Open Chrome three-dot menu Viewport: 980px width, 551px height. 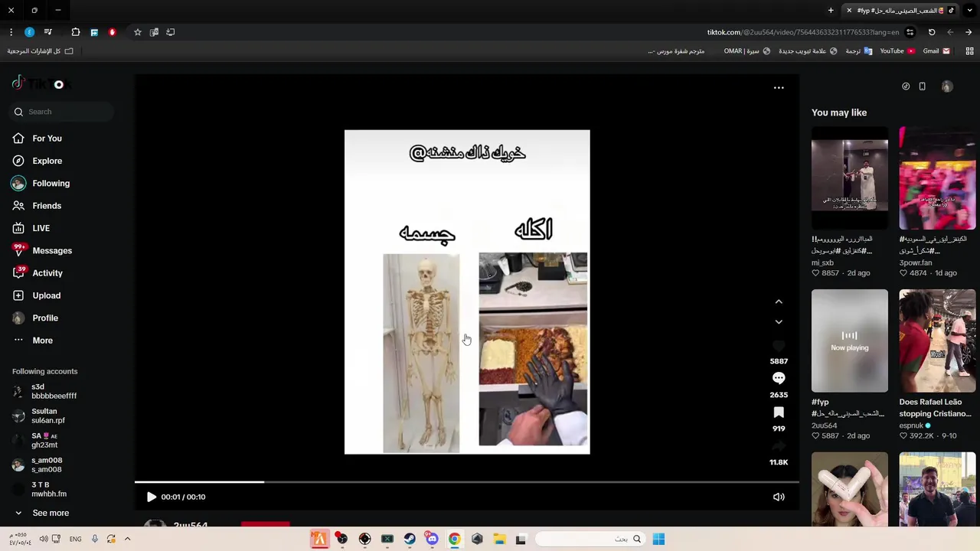tap(11, 32)
